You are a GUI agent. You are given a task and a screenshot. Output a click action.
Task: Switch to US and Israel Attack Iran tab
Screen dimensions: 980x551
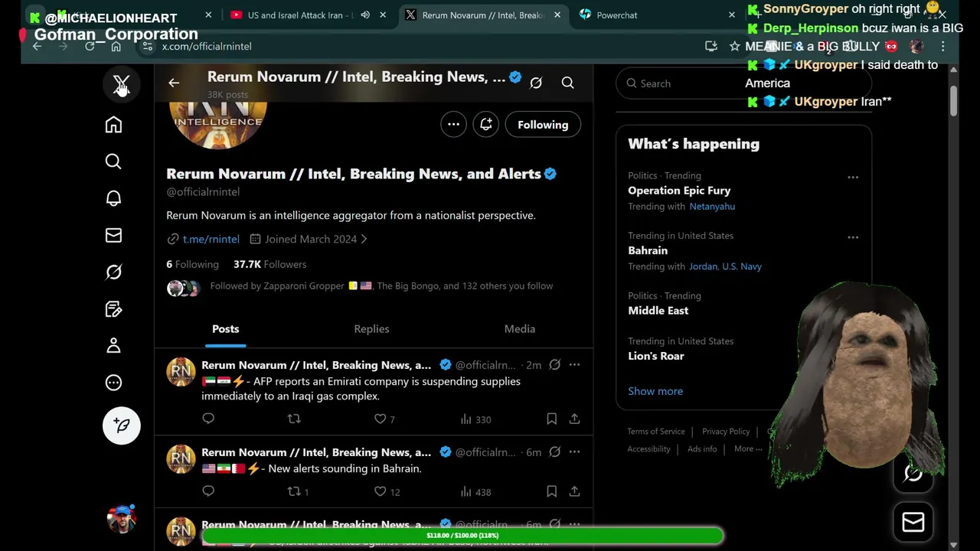[299, 15]
